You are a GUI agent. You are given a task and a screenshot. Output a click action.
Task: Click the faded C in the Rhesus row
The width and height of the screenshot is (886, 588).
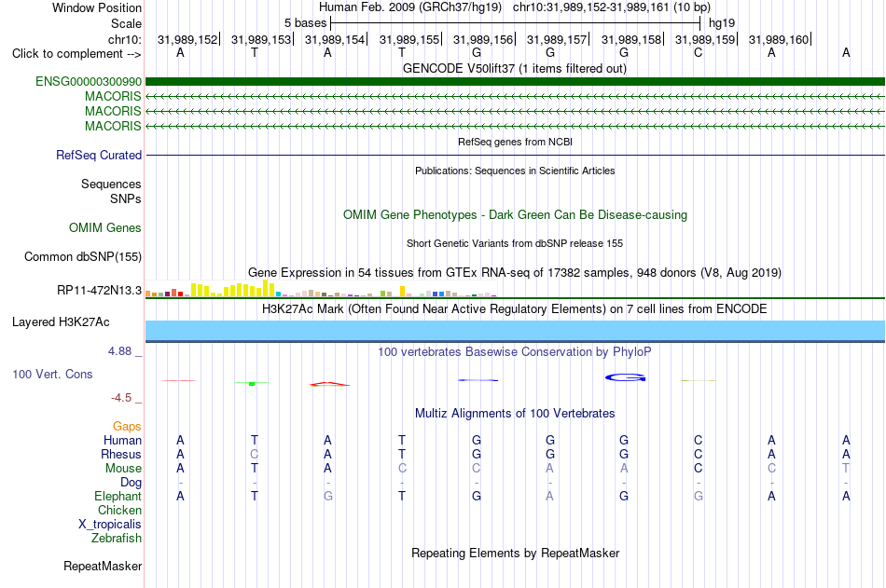pos(255,454)
